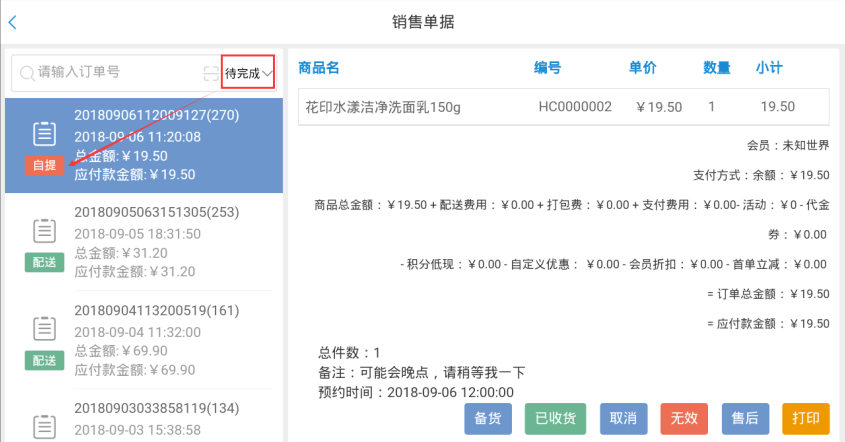Click the 取消 button
The image size is (845, 442).
click(624, 418)
